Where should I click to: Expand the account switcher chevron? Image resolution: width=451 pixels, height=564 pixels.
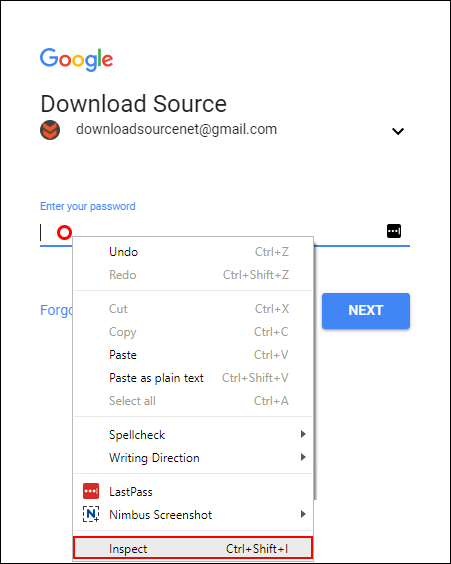pyautogui.click(x=398, y=131)
